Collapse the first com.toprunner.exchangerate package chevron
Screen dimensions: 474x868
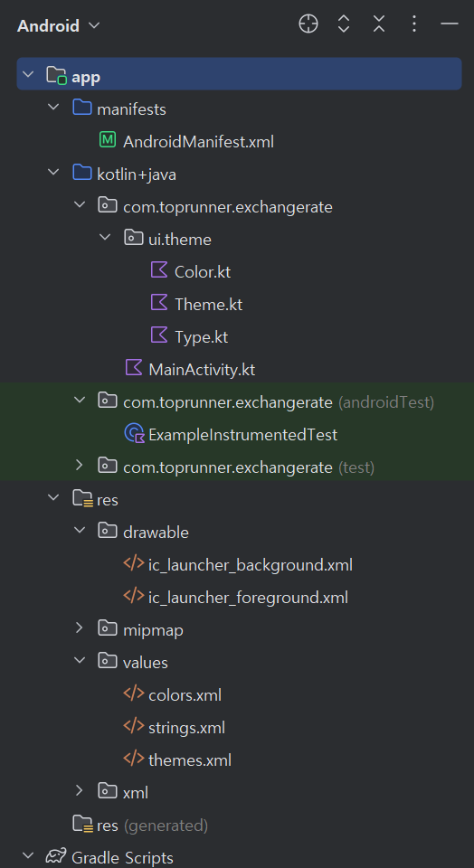pyautogui.click(x=80, y=204)
